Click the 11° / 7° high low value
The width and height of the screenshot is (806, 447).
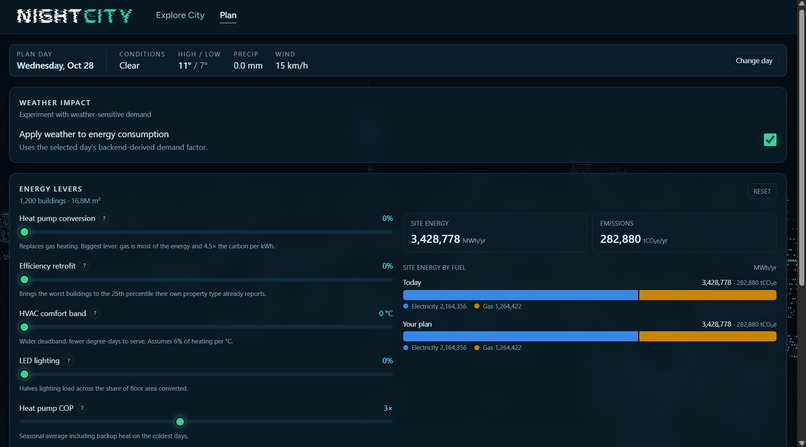[193, 66]
